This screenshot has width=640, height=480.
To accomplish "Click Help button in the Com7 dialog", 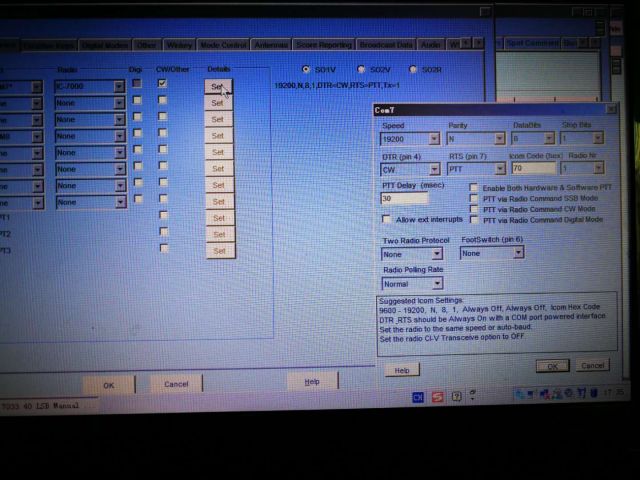I will pyautogui.click(x=402, y=370).
